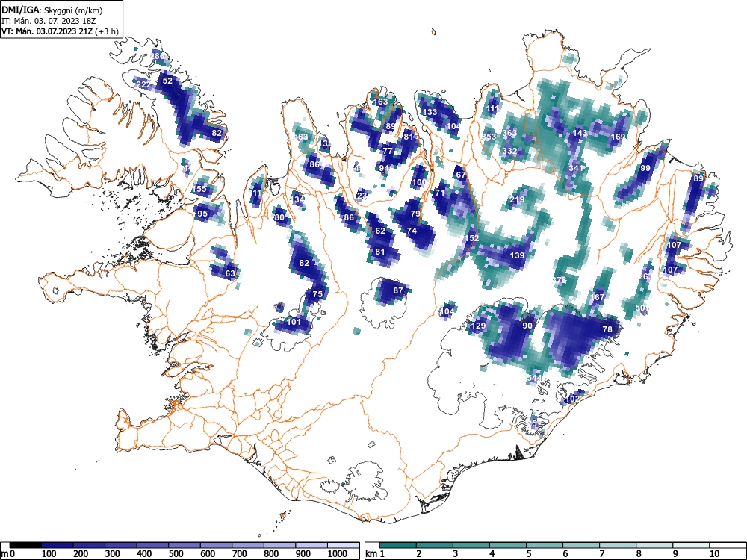Image resolution: width=747 pixels, height=560 pixels.
Task: Click the 'km 1' legend label
Action: tap(375, 554)
